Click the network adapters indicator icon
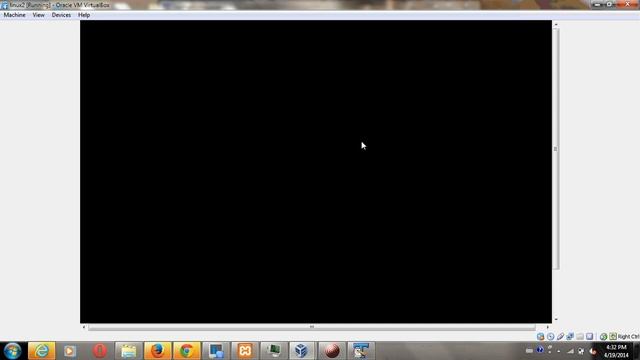 [x=570, y=336]
